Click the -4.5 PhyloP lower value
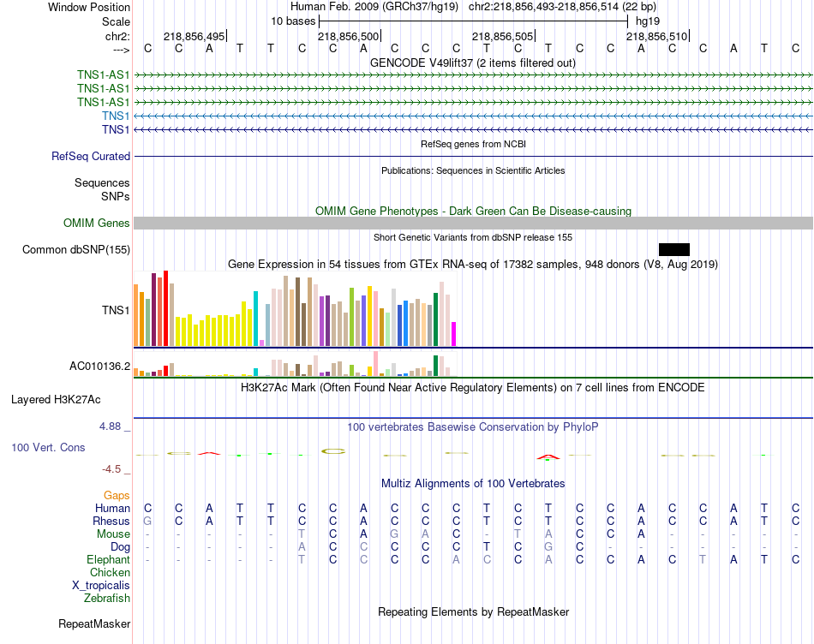Viewport: 814px width, 644px height. pos(111,469)
